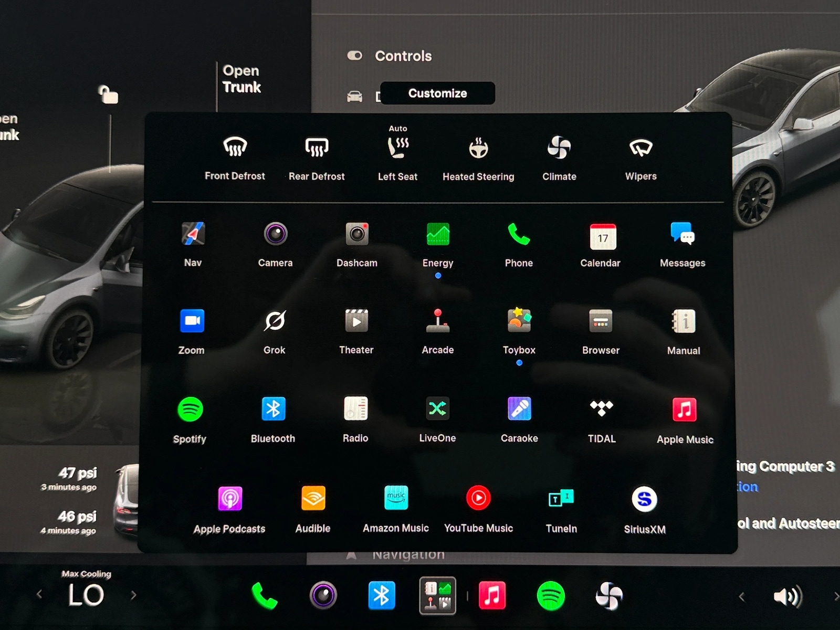Open Climate controls in app drawer
Screen dimensions: 840x630
pos(559,157)
